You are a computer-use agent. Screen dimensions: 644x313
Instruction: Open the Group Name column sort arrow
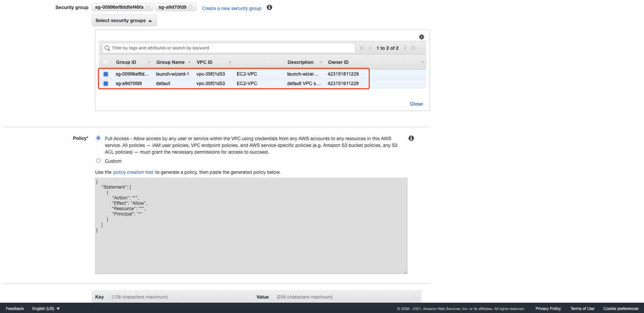(x=189, y=62)
